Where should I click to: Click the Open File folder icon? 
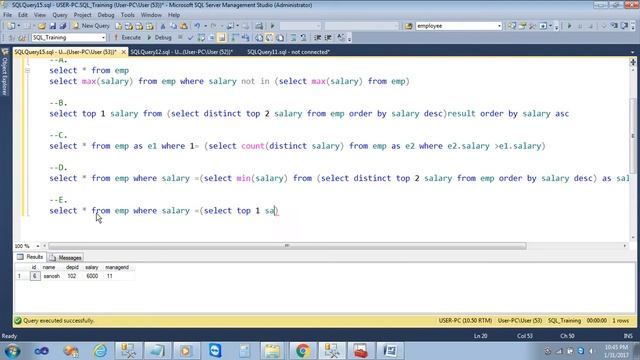[x=42, y=26]
